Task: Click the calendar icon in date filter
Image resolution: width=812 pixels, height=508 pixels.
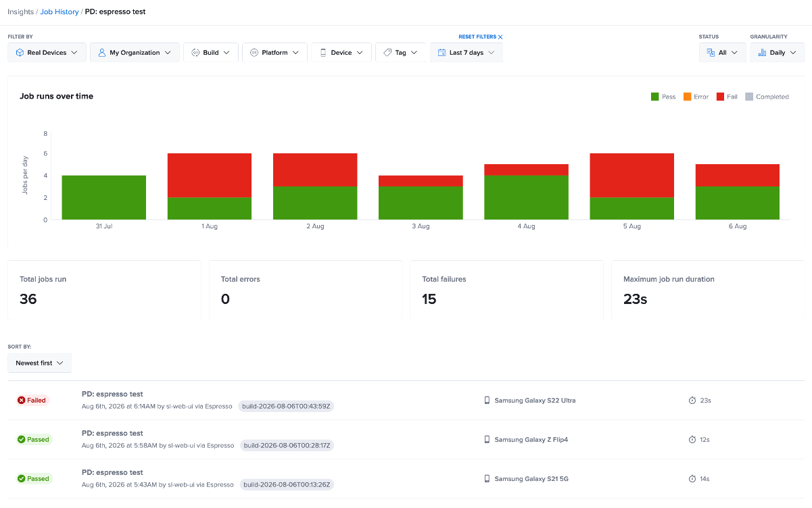Action: pos(442,53)
